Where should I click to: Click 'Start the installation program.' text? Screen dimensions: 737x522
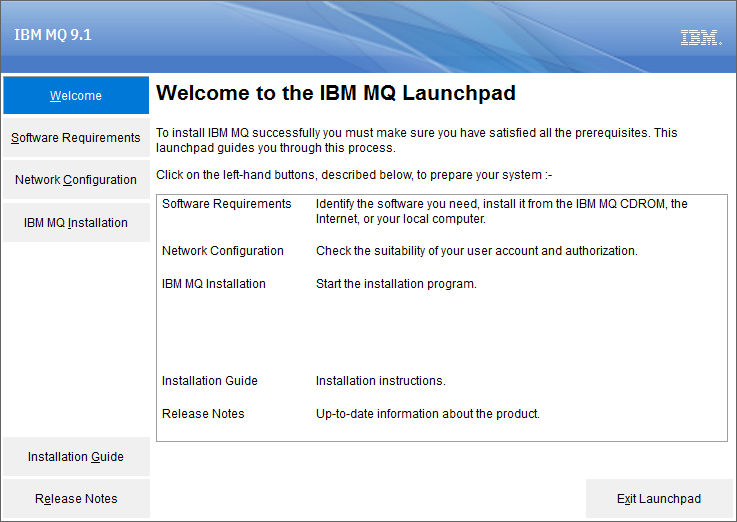396,284
